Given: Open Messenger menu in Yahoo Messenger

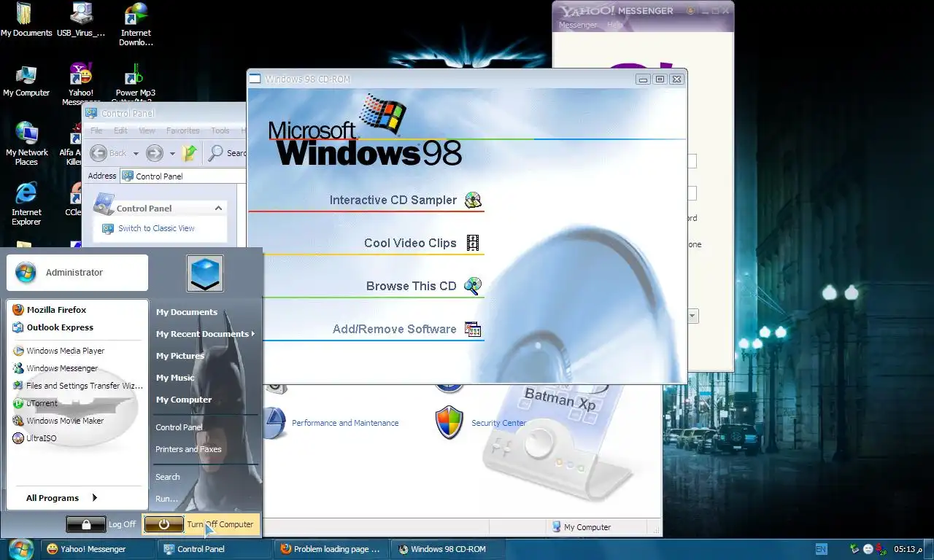Looking at the screenshot, I should [x=578, y=25].
